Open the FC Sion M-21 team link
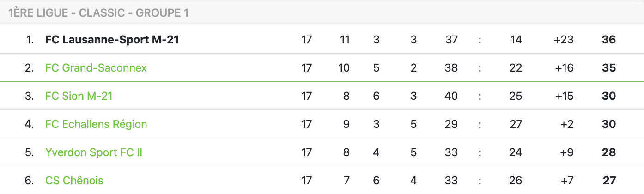The height and width of the screenshot is (194, 644). click(79, 96)
